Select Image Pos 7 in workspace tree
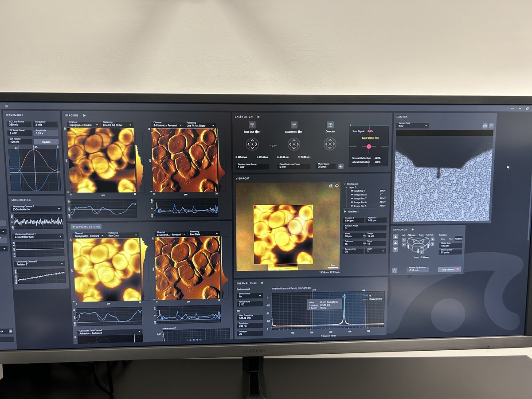The image size is (532, 399). pos(360,199)
